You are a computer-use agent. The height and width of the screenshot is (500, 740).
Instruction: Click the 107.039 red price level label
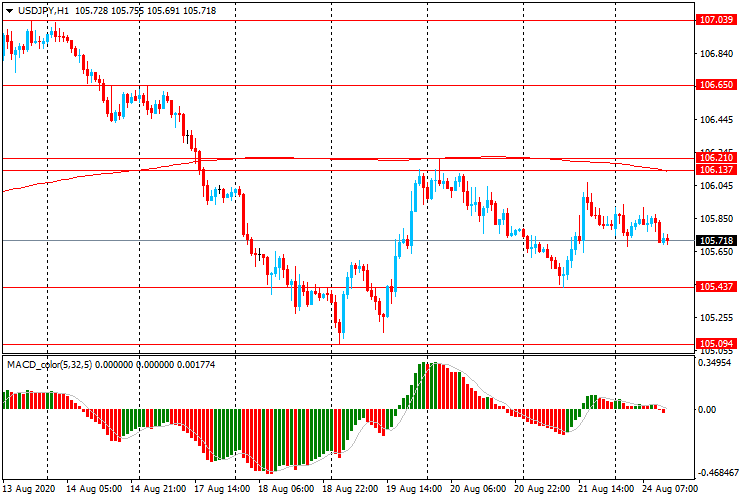click(716, 20)
